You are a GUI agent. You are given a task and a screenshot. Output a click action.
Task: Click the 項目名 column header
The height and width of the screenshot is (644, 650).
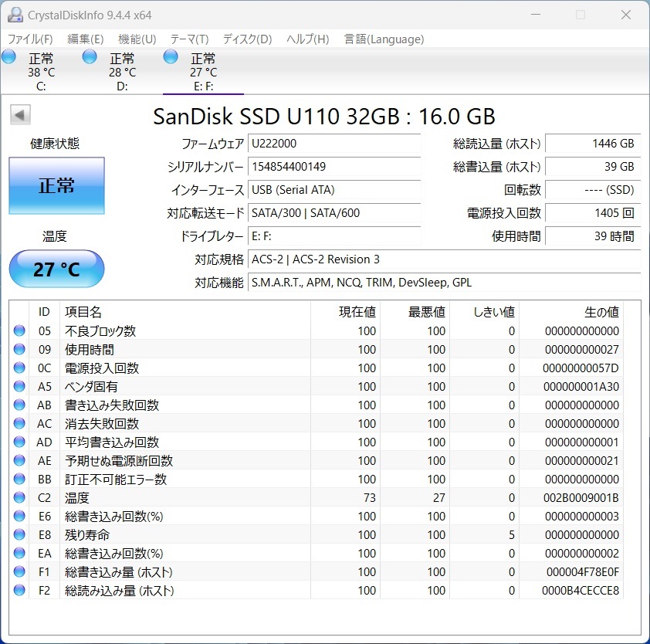click(185, 312)
